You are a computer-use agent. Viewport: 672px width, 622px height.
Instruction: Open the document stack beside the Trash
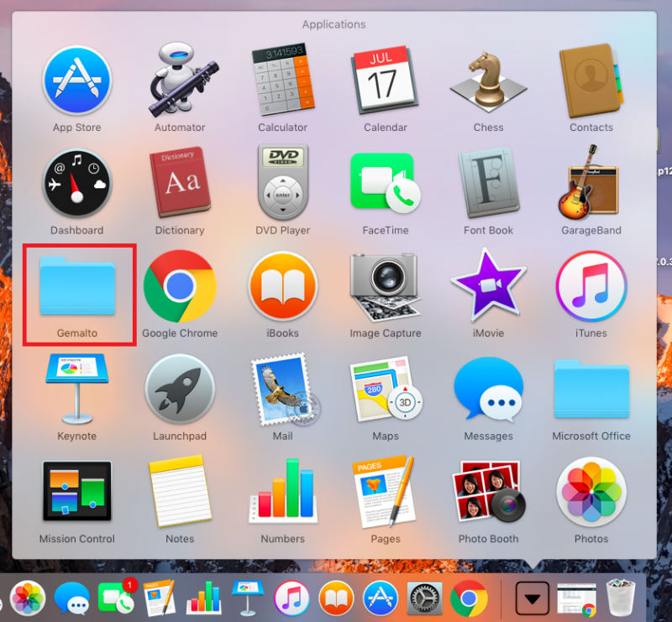[577, 598]
